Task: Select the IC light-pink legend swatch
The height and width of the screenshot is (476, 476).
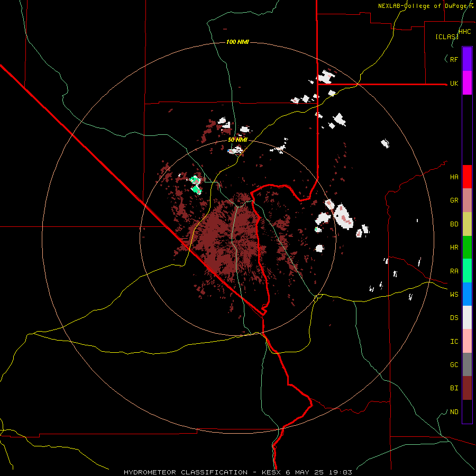Action: pos(467,341)
